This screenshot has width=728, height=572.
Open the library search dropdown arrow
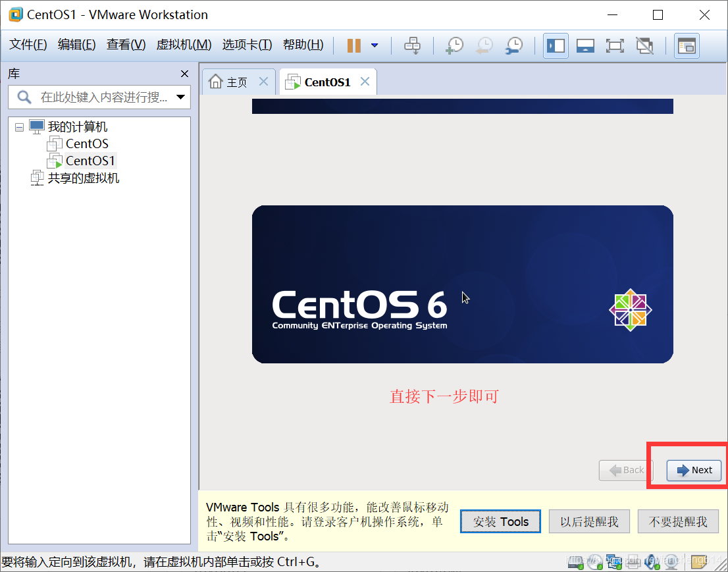click(x=180, y=97)
